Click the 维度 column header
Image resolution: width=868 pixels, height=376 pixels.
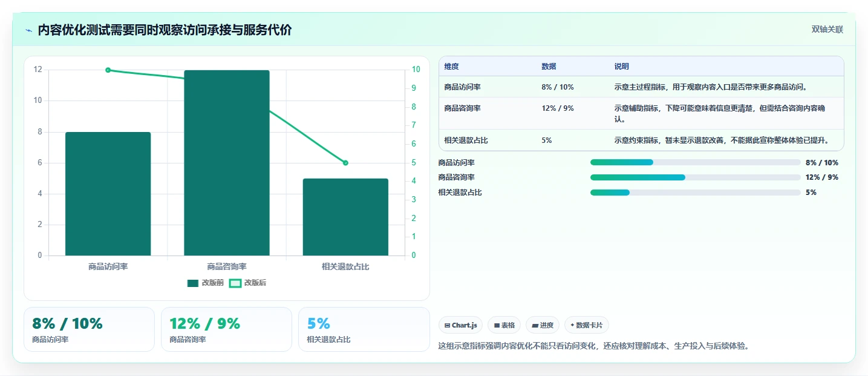pyautogui.click(x=451, y=67)
